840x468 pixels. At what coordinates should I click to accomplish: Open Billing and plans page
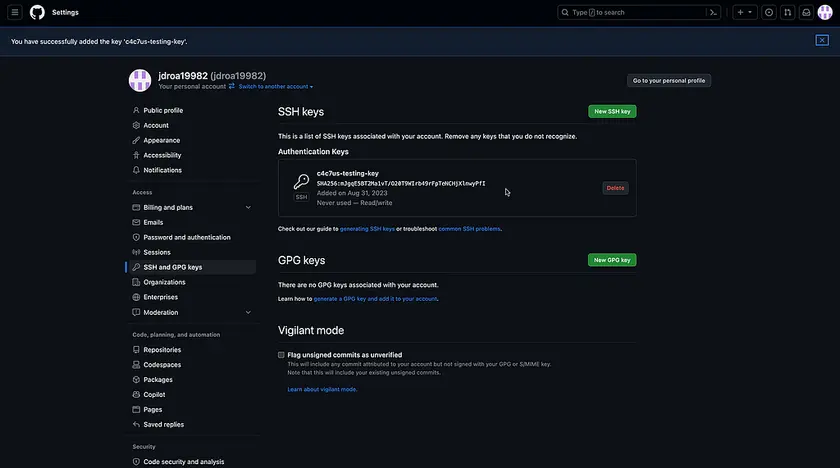click(168, 207)
